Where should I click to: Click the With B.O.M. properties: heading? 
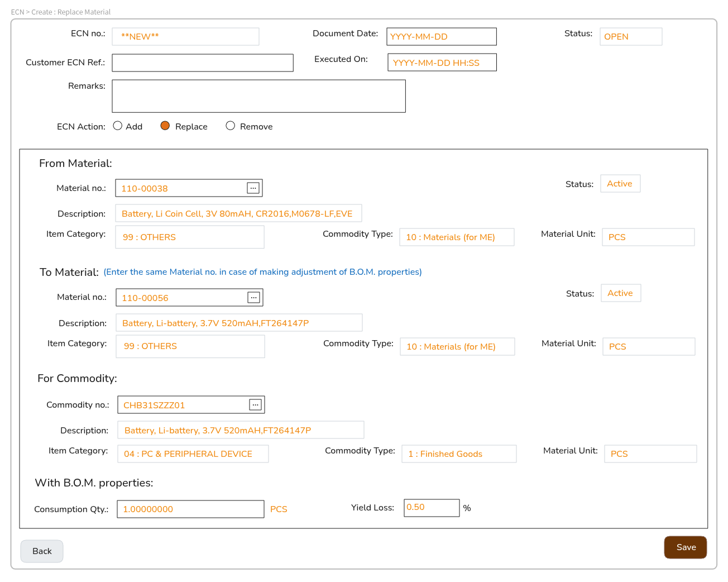[x=94, y=483]
